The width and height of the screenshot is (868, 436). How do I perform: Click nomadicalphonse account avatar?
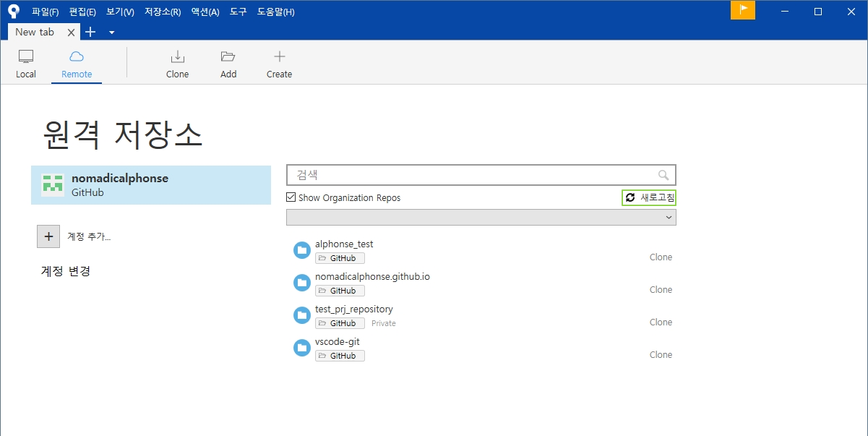click(x=52, y=185)
